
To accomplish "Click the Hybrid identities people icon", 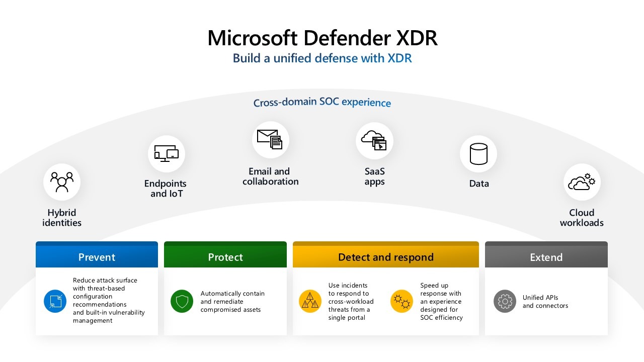I will tap(62, 182).
